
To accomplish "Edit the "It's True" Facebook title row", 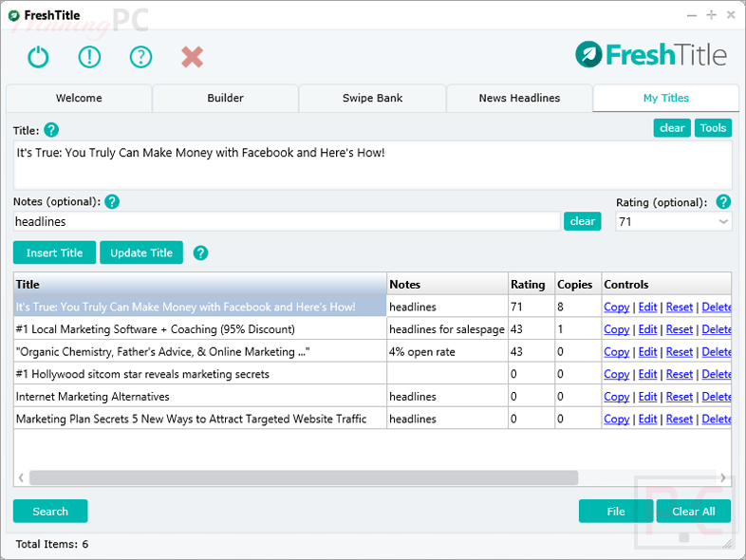I will click(x=647, y=308).
